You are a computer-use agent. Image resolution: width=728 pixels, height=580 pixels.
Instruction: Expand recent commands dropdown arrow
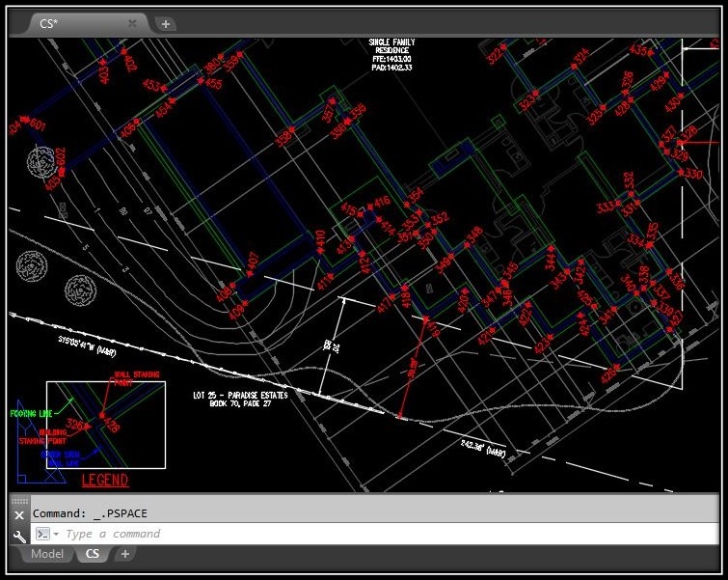(x=56, y=534)
